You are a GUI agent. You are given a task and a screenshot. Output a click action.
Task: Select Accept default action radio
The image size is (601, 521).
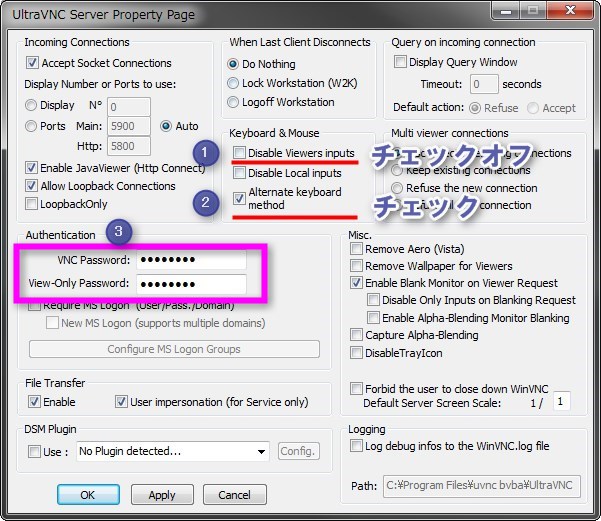click(533, 108)
